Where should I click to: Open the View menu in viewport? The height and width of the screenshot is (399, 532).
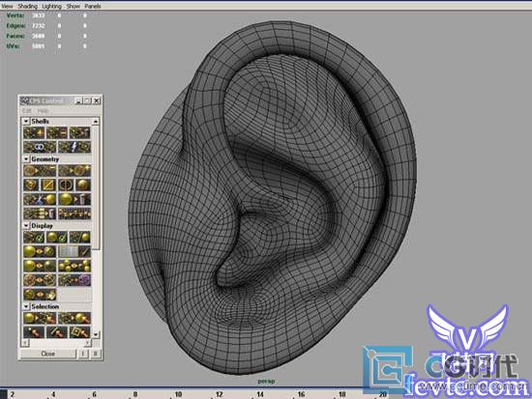[7, 6]
